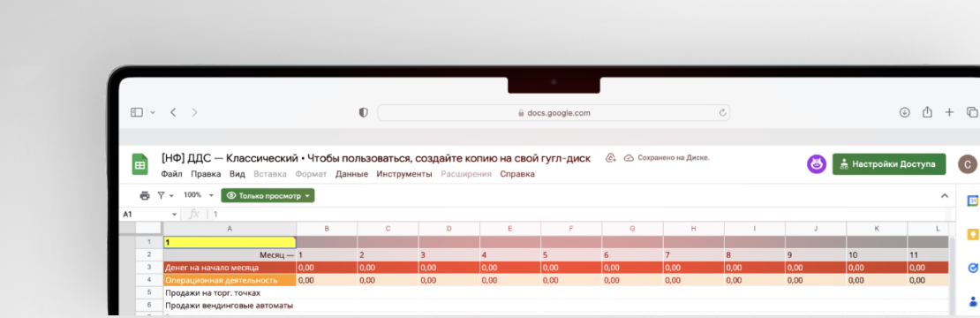The image size is (980, 318).
Task: Open the 100% zoom dropdown
Action: [198, 195]
